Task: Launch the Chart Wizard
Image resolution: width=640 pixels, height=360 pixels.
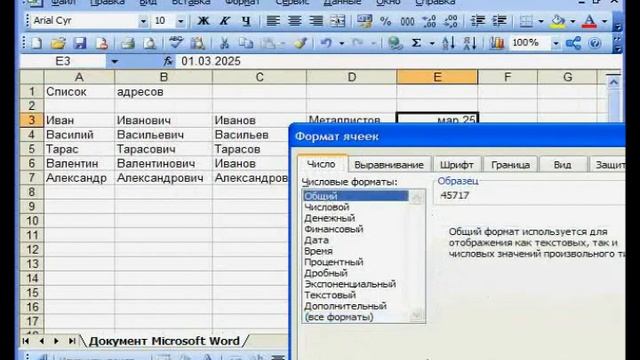Action: [x=497, y=43]
